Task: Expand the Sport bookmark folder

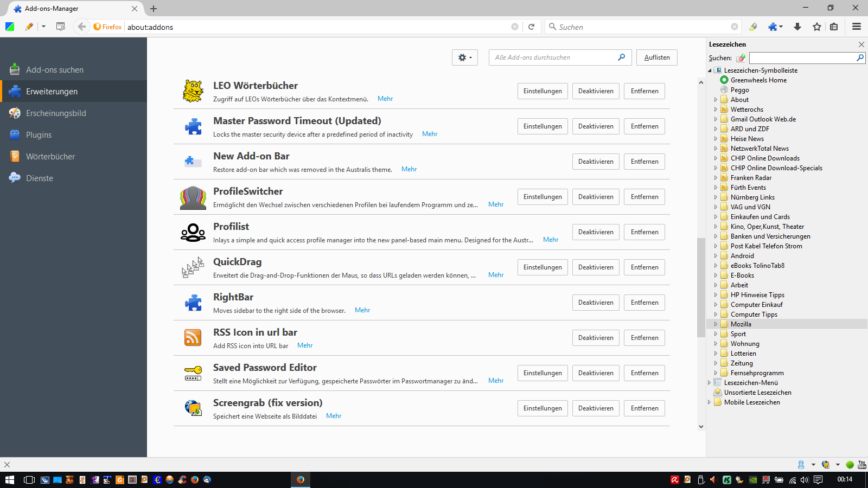Action: point(716,334)
